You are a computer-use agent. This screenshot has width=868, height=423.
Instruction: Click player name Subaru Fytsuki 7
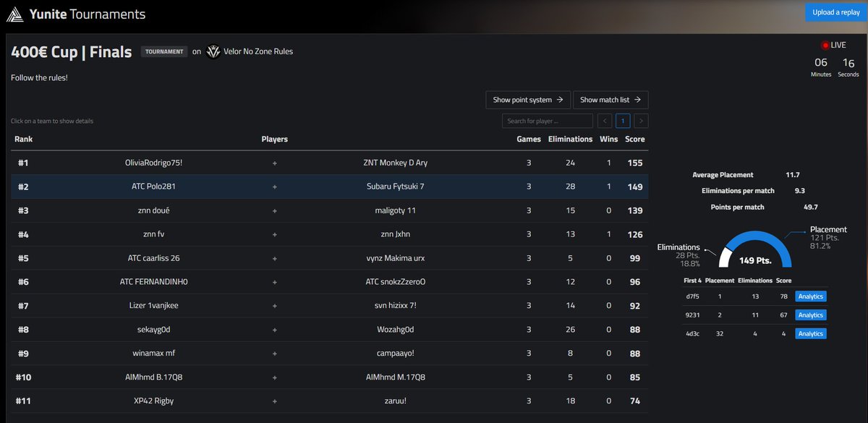(395, 187)
